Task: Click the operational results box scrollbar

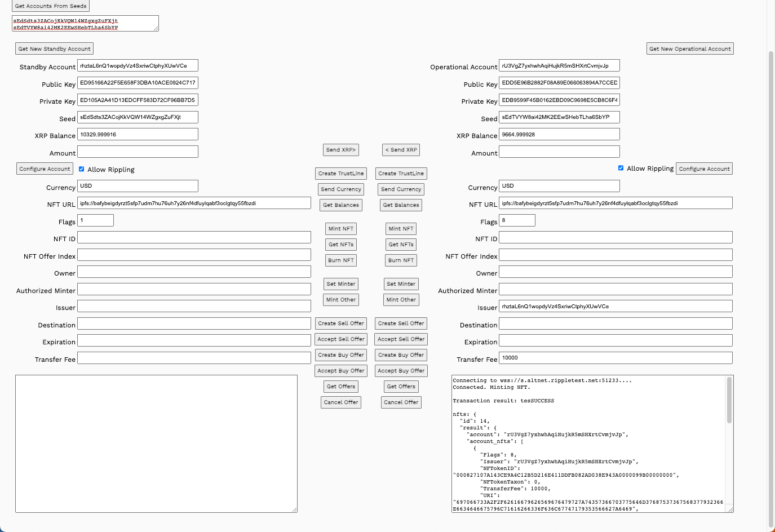Action: [x=729, y=401]
